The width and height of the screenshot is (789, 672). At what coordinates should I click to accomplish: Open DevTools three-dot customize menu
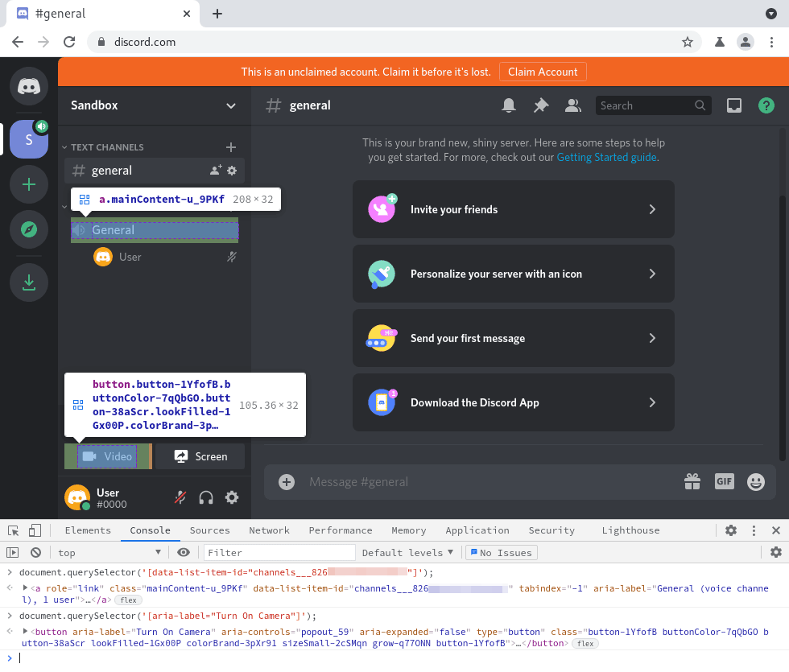pyautogui.click(x=754, y=530)
